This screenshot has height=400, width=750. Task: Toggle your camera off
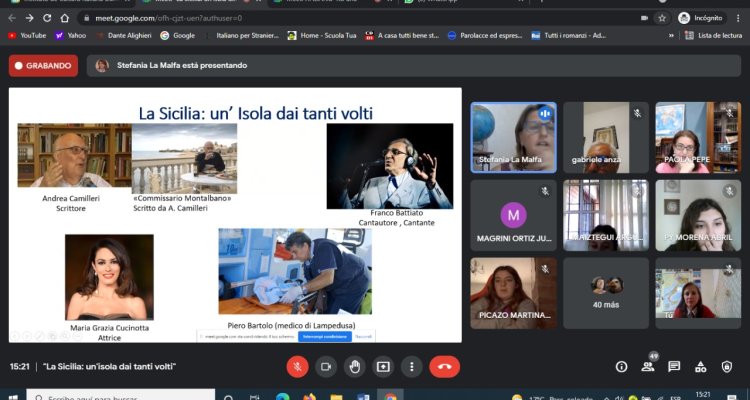[326, 367]
